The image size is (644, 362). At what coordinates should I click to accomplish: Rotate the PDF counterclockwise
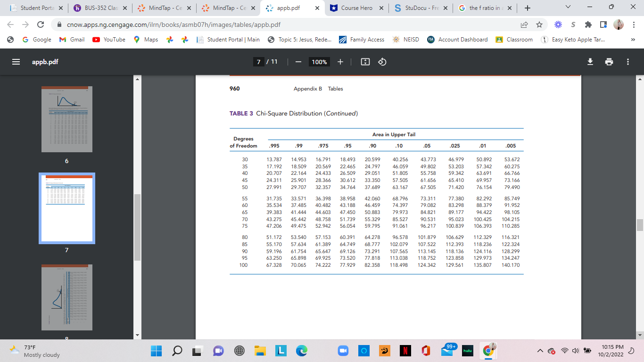pyautogui.click(x=382, y=62)
